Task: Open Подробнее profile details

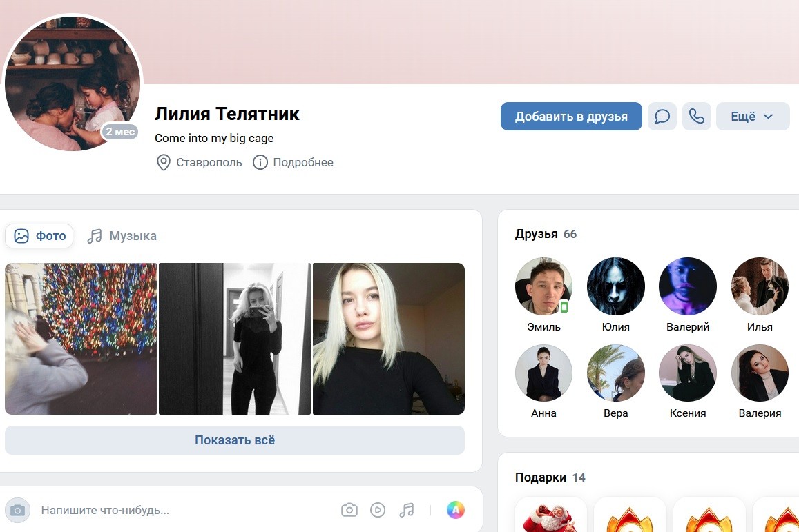Action: coord(303,162)
